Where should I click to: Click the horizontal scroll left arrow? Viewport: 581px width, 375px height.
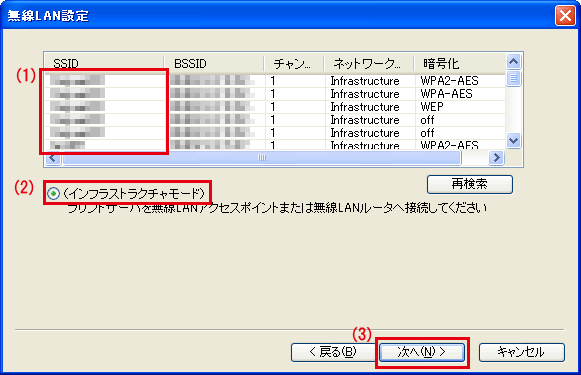tap(53, 158)
